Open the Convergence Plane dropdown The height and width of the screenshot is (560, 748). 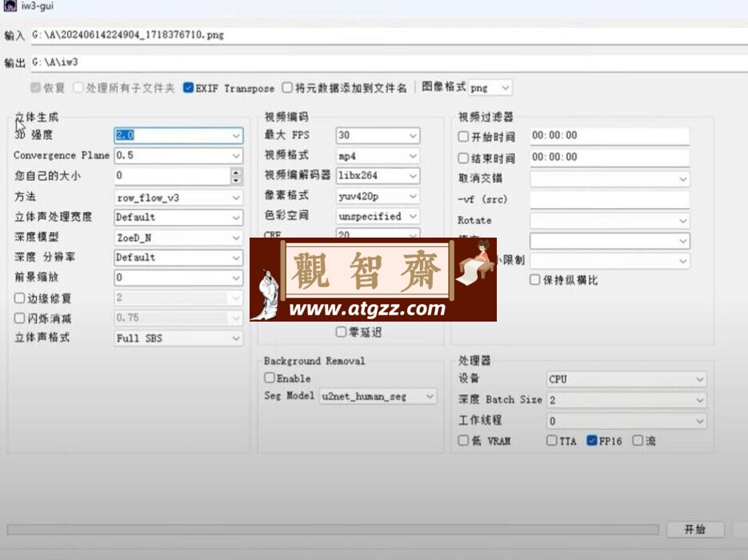point(178,155)
